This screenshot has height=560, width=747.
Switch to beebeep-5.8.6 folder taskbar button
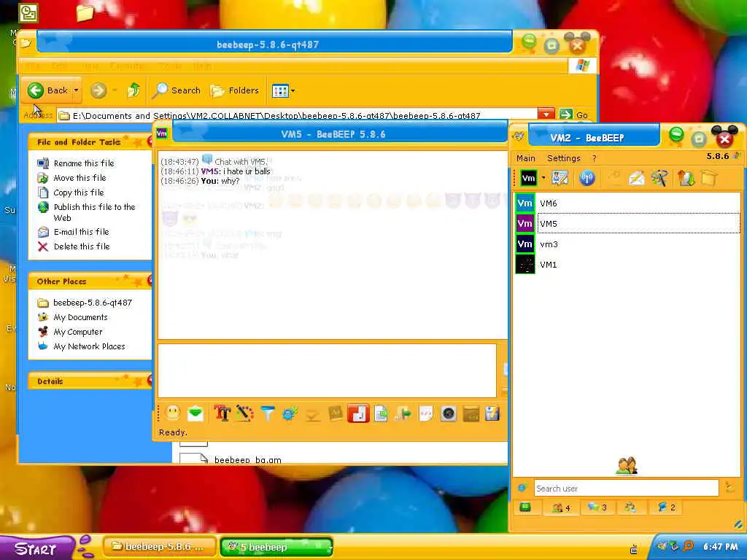click(x=160, y=547)
